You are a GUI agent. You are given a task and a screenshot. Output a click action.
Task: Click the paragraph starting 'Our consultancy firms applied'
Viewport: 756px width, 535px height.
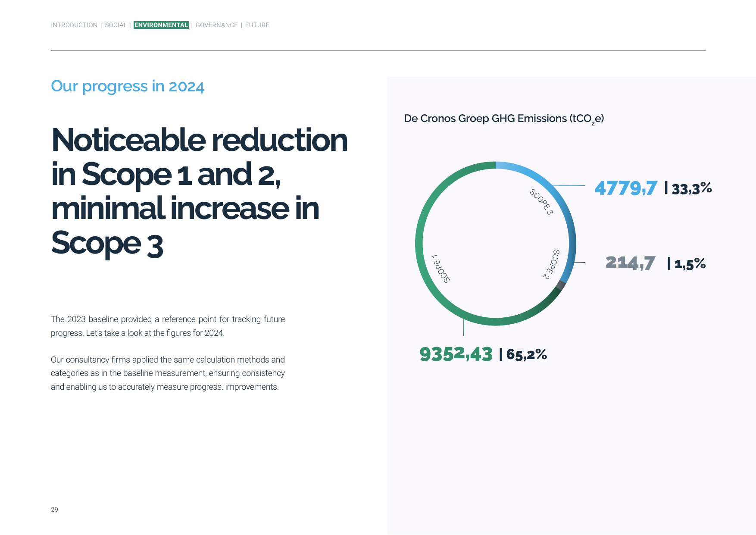168,373
